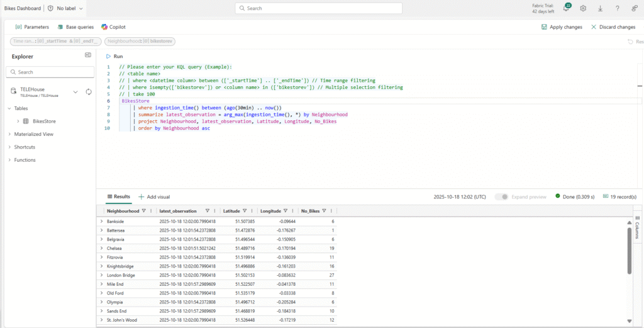Click the Neighbourhood column filter icon
Image resolution: width=644 pixels, height=328 pixels.
click(143, 211)
